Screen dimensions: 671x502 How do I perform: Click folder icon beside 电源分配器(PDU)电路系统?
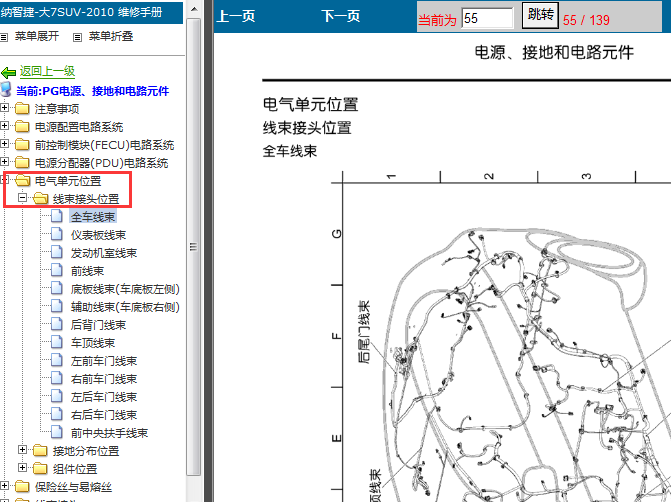click(x=22, y=163)
